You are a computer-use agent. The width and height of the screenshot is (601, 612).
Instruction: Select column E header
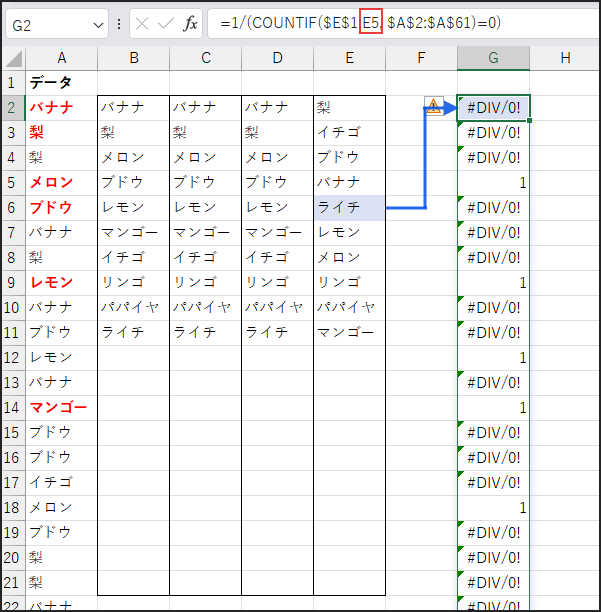click(x=349, y=58)
